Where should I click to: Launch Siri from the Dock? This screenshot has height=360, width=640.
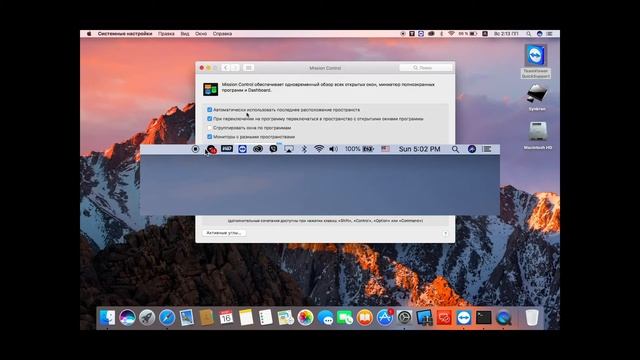tap(127, 317)
